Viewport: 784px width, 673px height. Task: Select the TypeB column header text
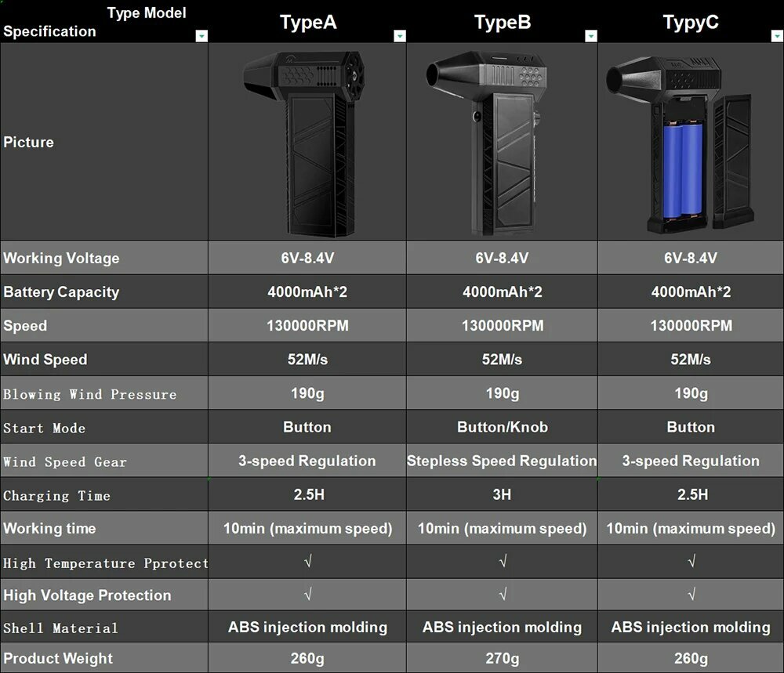pyautogui.click(x=503, y=23)
